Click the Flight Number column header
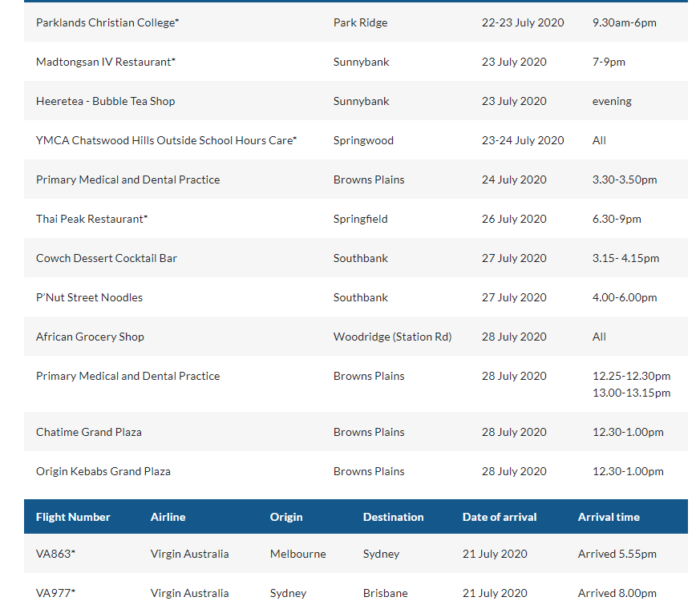700x601 pixels. click(x=73, y=517)
